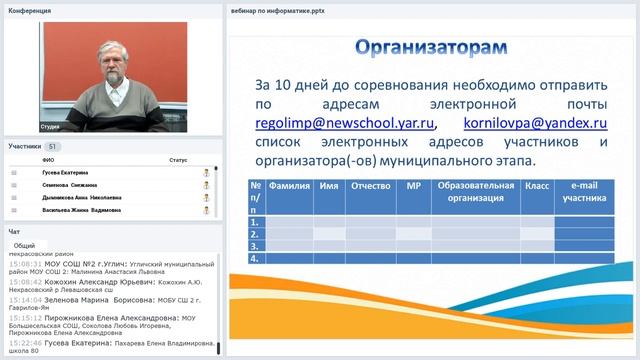Click the Образовательная организация table header
This screenshot has height=360, width=640.
pos(476,197)
